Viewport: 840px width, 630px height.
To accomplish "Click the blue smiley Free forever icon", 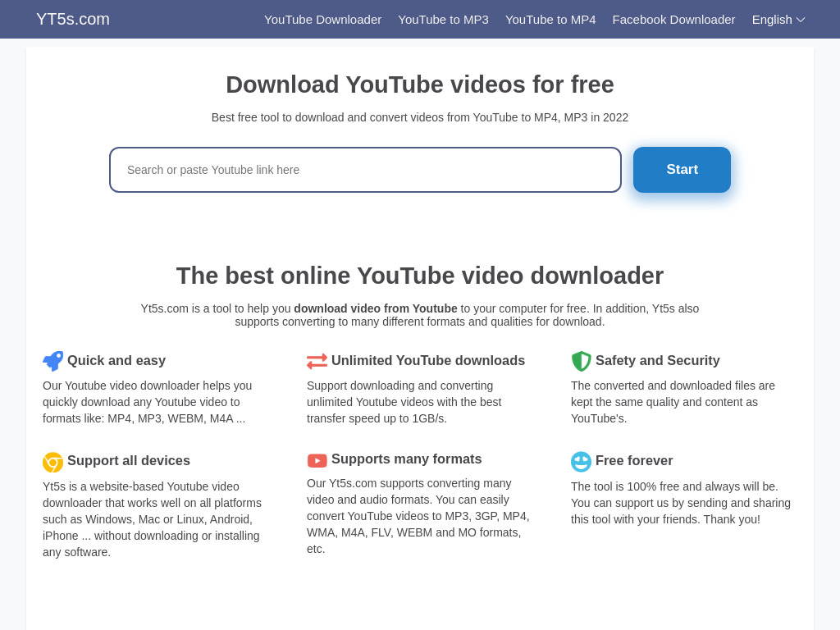I will tap(582, 462).
